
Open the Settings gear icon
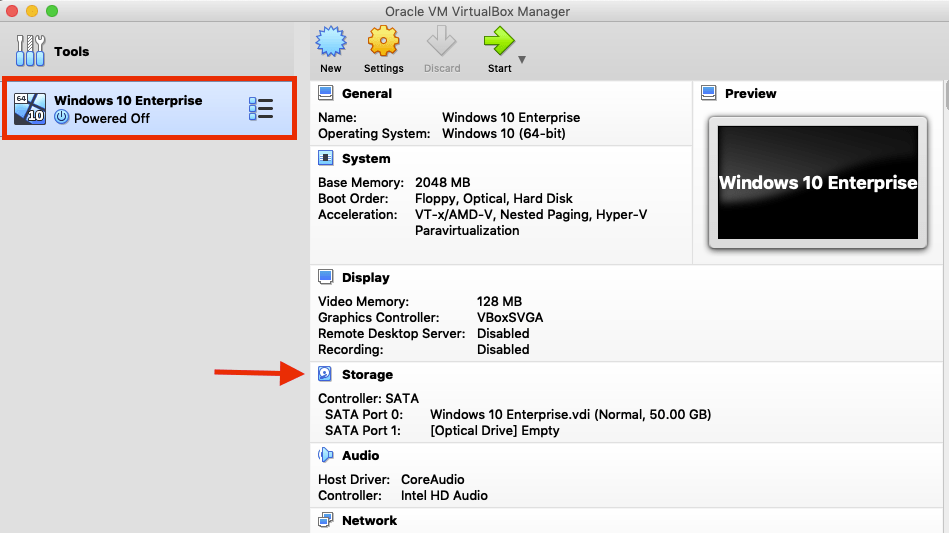(383, 42)
